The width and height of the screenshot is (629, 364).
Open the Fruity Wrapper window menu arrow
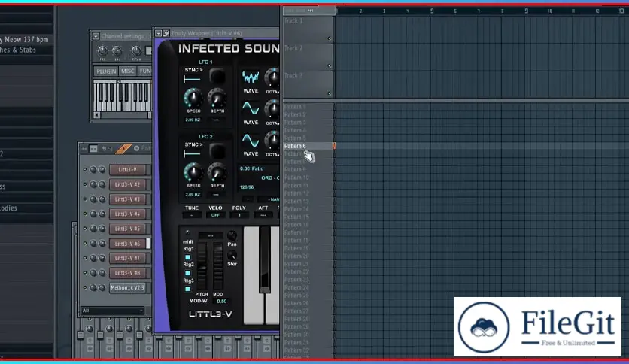(x=159, y=33)
